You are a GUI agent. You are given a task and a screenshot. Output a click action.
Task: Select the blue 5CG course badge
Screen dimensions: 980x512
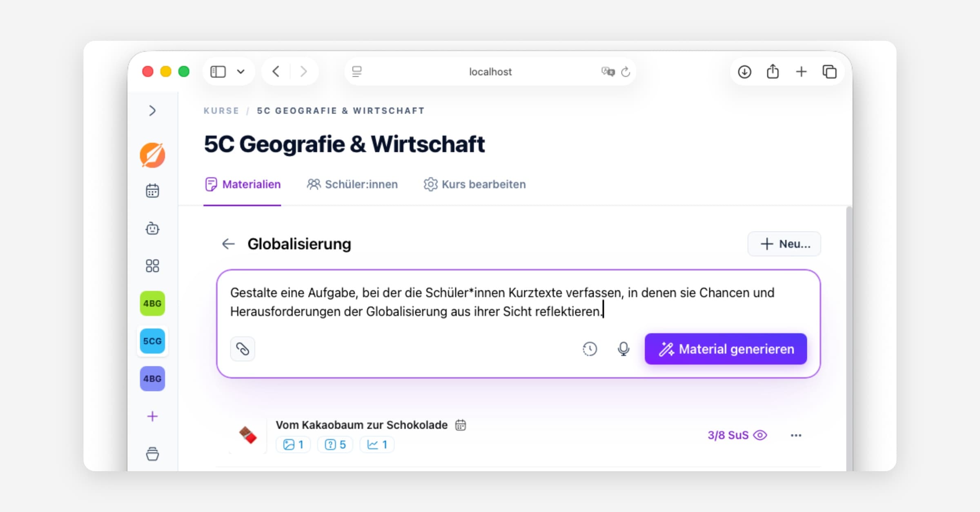152,341
